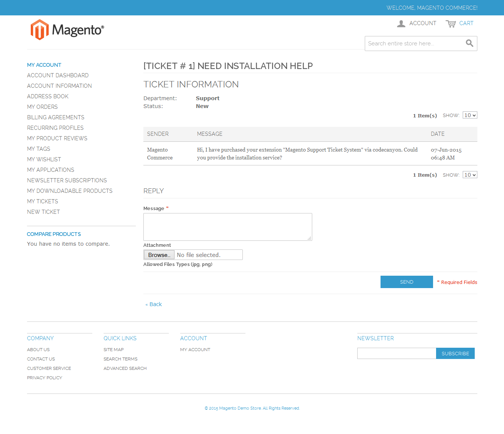Go to My Product Reviews
The width and height of the screenshot is (504, 434).
click(x=57, y=138)
